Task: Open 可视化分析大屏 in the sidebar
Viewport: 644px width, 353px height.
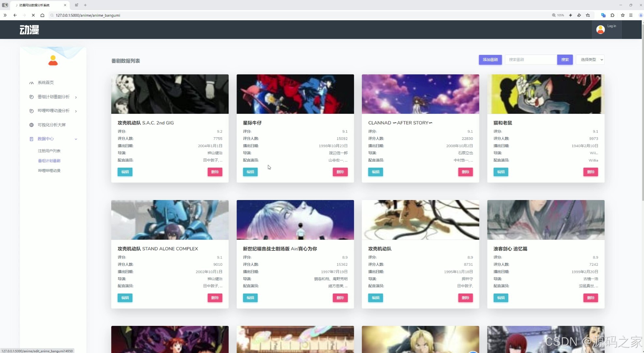Action: (52, 125)
